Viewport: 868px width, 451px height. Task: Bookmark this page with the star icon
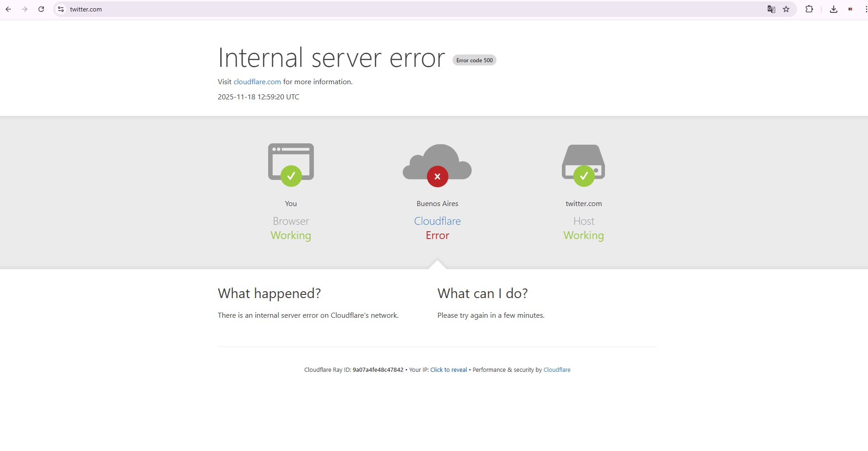coord(786,9)
